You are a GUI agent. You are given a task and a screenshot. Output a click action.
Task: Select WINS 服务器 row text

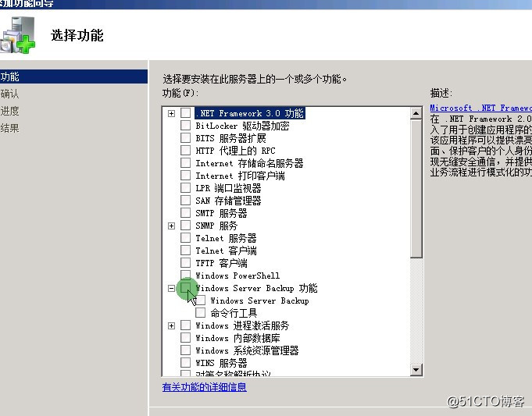click(x=221, y=363)
